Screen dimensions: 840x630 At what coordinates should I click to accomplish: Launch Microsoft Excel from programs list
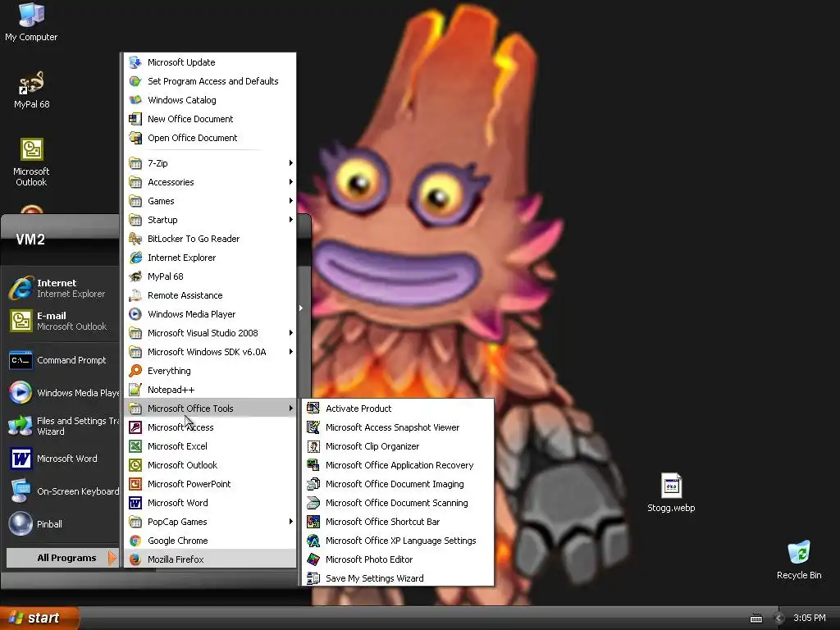(209, 446)
